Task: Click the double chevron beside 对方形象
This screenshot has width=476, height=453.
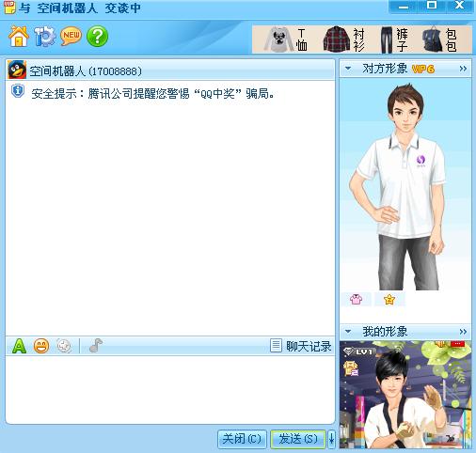Action: coord(463,69)
